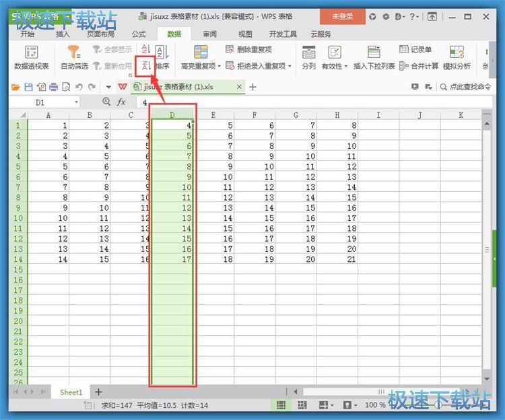Select column D header
Viewport: 505px width, 420px height.
(x=172, y=115)
